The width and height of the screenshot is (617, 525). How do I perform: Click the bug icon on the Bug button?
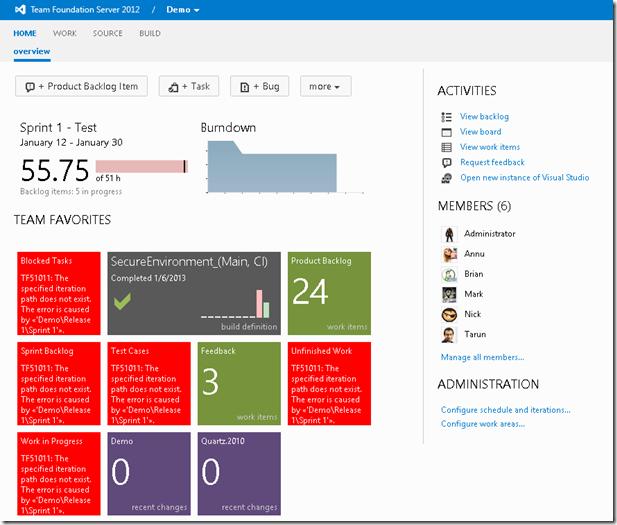click(245, 87)
